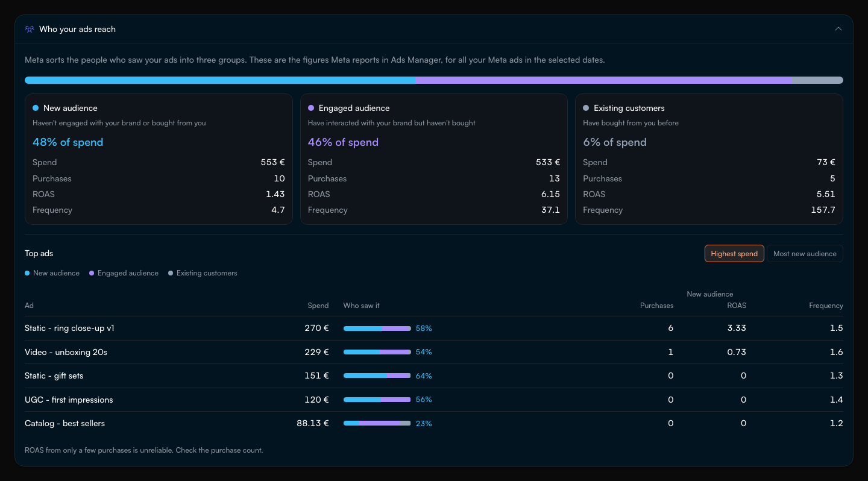Viewport: 868px width, 481px height.
Task: Click the 6.15 ROAS value in Engaged audience
Action: (550, 194)
